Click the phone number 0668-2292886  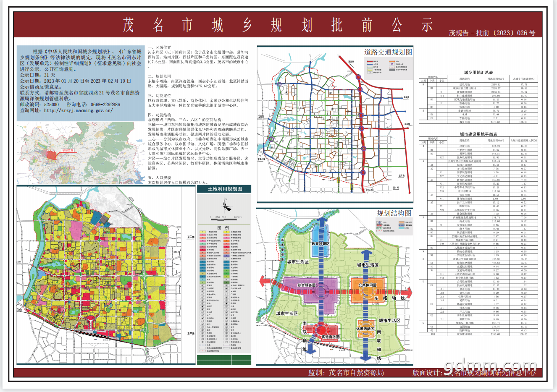tap(105, 105)
